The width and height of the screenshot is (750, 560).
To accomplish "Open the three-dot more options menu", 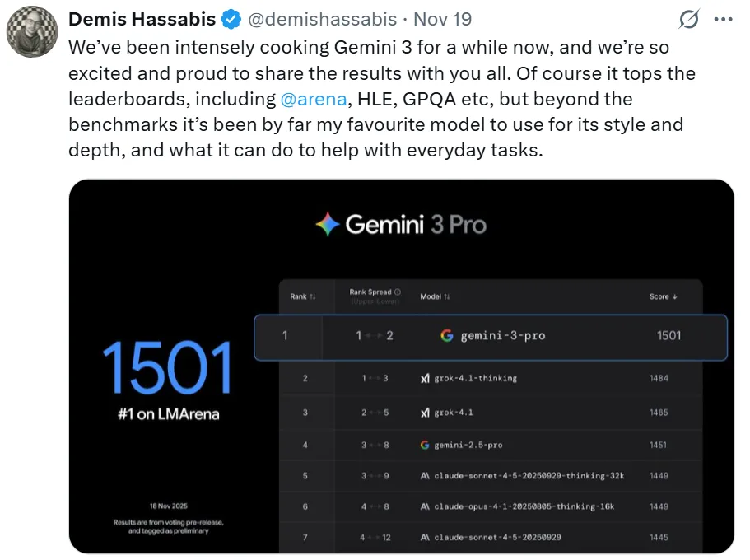I will 722,19.
